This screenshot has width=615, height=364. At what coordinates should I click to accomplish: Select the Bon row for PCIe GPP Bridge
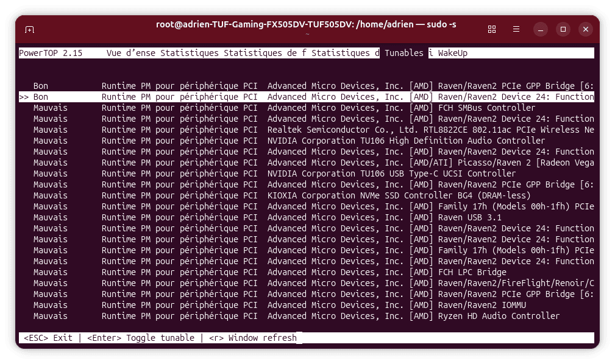[307, 86]
